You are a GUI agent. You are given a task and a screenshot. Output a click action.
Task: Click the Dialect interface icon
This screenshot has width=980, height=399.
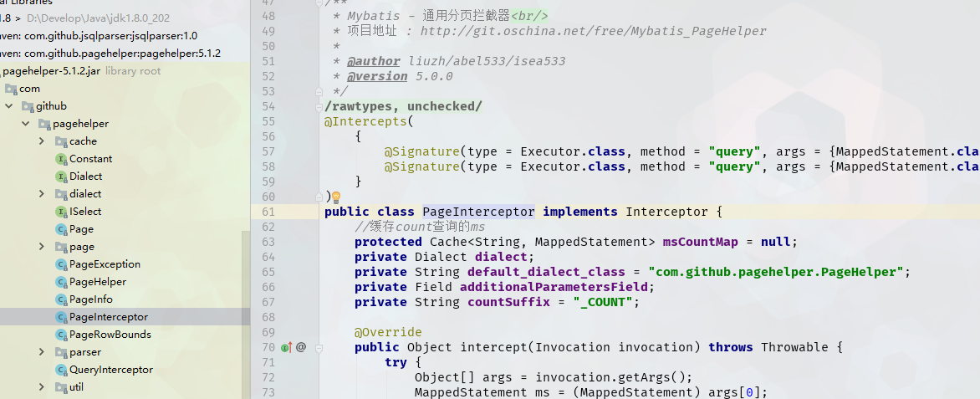pos(61,176)
